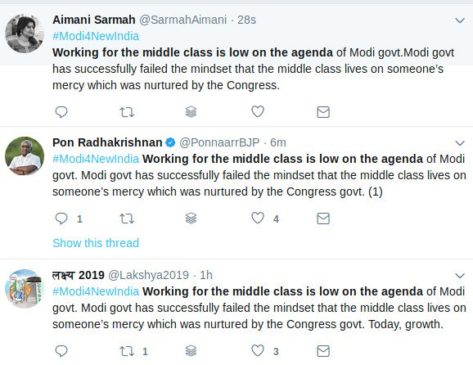
Task: Send Aimani Sarmah's tweet via direct message
Action: (x=323, y=112)
